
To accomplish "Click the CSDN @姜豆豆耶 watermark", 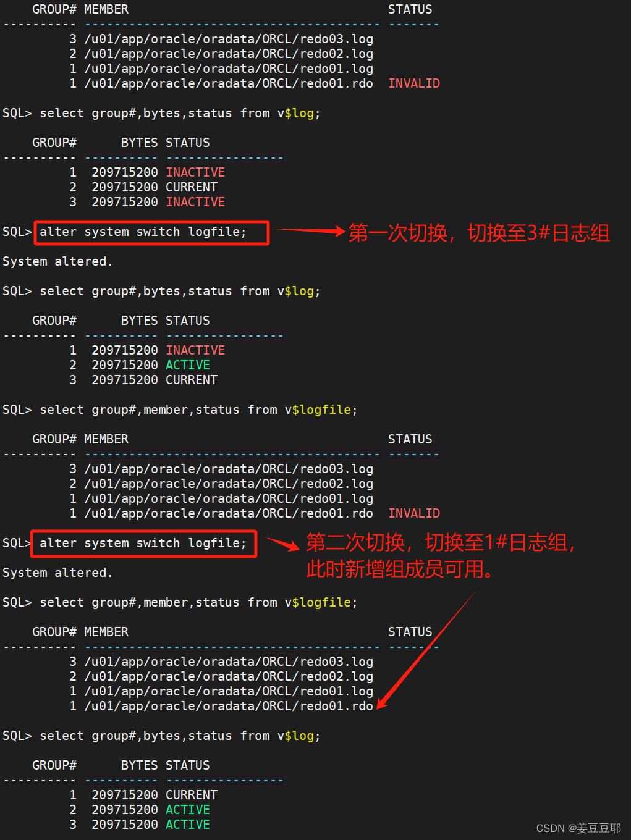I will tap(578, 828).
